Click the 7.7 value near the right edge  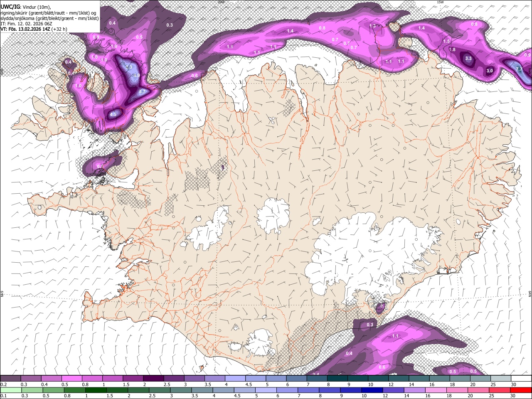click(519, 69)
